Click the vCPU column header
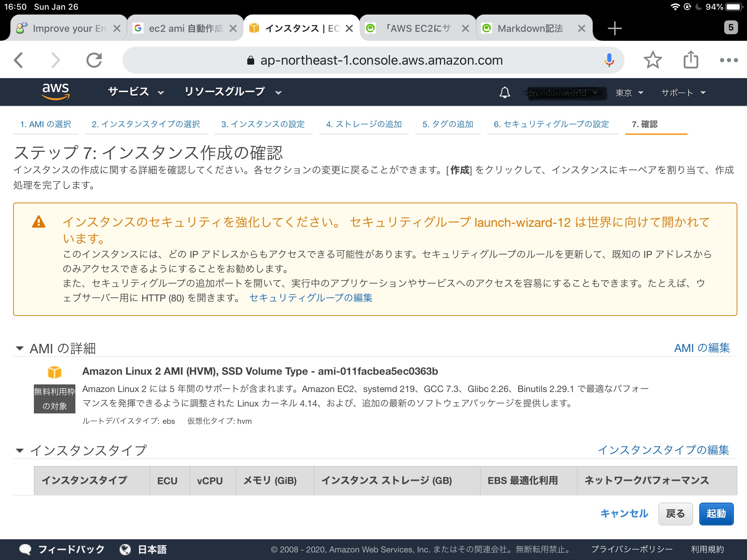Image resolution: width=747 pixels, height=560 pixels. (213, 480)
